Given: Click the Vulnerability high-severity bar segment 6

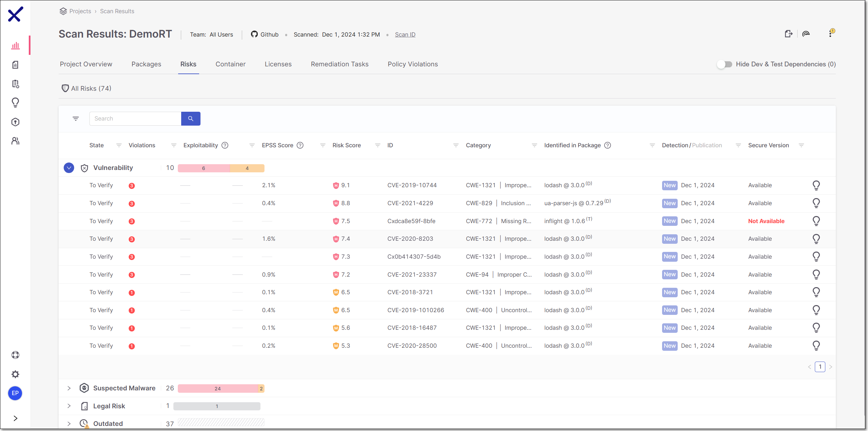Looking at the screenshot, I should coord(204,168).
